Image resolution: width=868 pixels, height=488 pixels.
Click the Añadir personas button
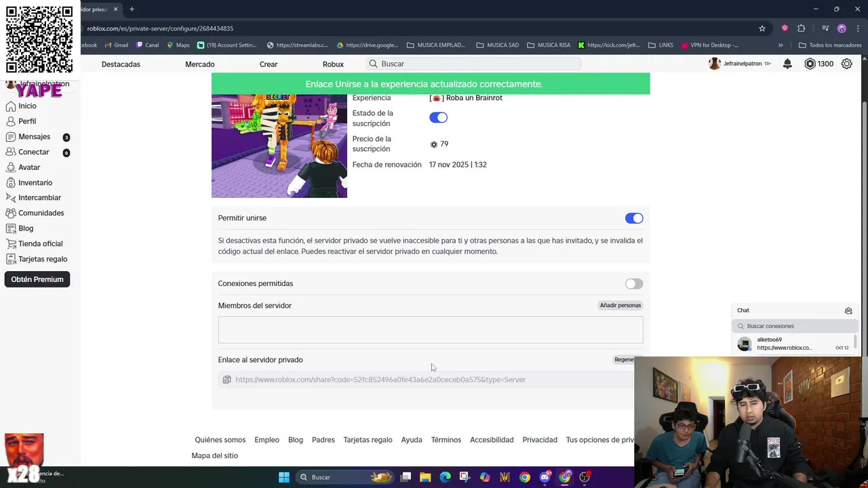click(620, 306)
